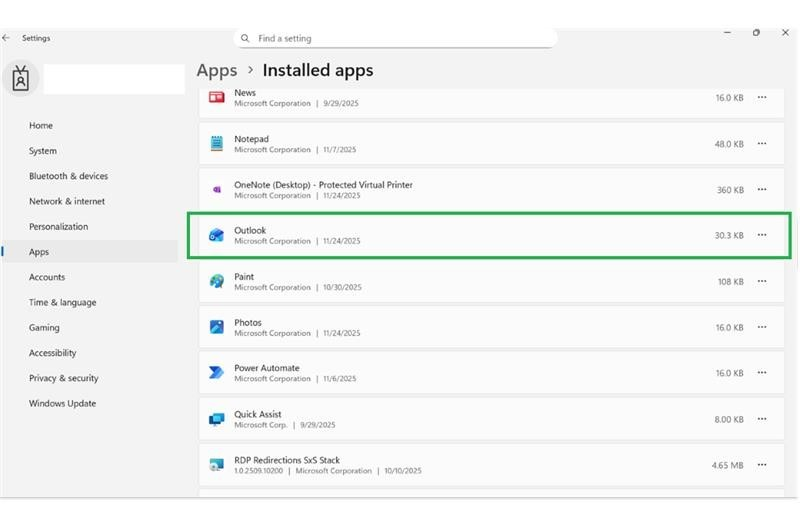Open more options for Outlook
This screenshot has height=505, width=800.
(x=762, y=235)
